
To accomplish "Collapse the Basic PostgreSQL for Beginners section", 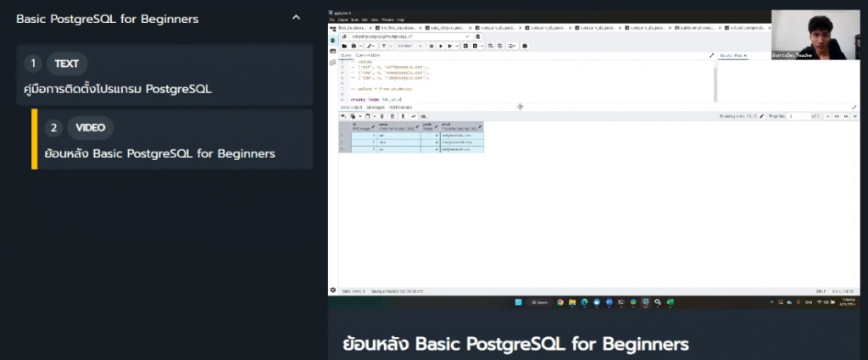I will coord(295,18).
